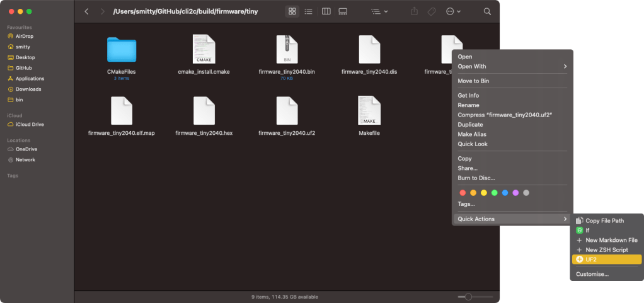Viewport: 644px width, 303px height.
Task: Apply the grey tag colour
Action: 527,193
